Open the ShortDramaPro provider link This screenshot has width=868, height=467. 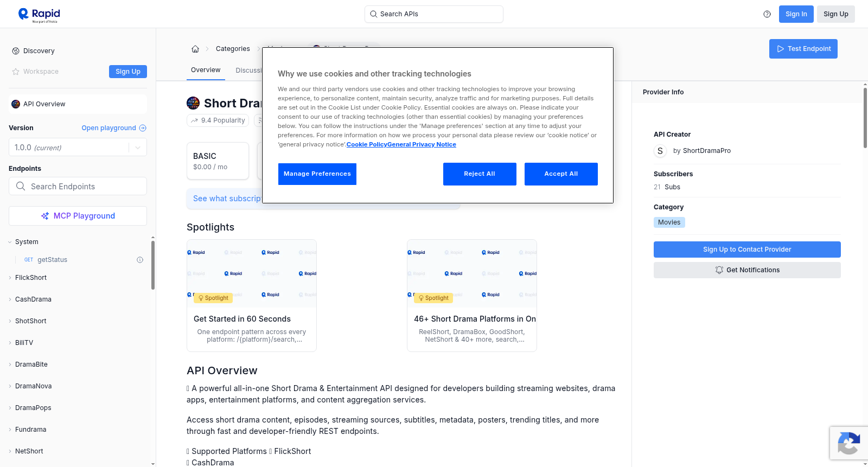[707, 151]
